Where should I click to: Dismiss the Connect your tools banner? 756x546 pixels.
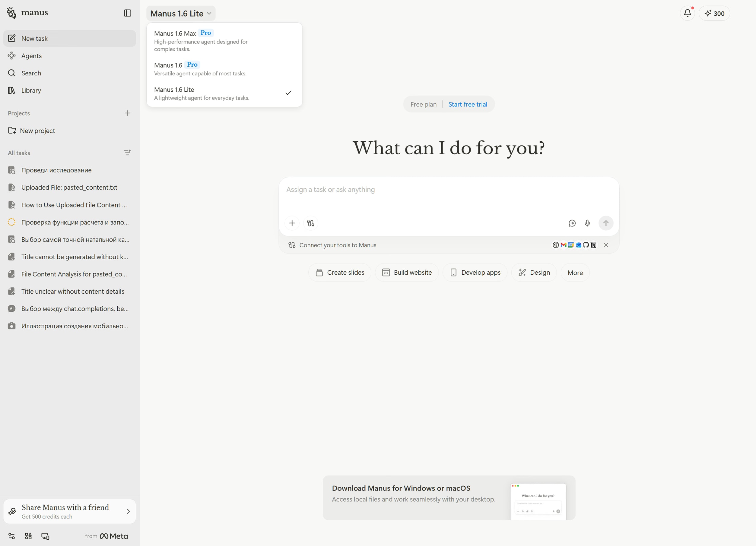(x=606, y=245)
